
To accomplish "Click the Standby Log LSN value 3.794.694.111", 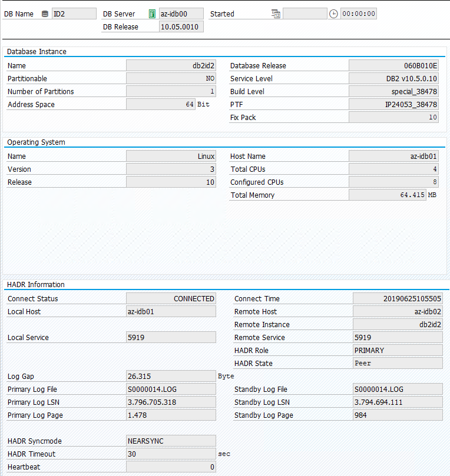I will (398, 402).
